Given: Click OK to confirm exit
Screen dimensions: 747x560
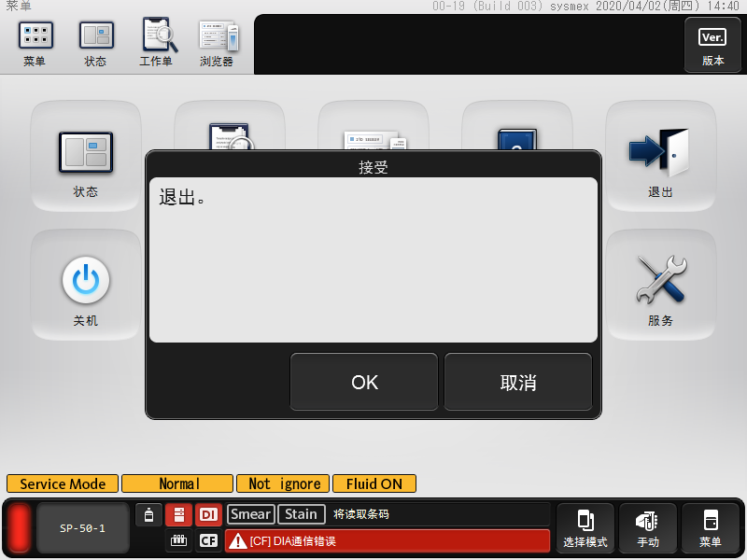Looking at the screenshot, I should coord(364,382).
